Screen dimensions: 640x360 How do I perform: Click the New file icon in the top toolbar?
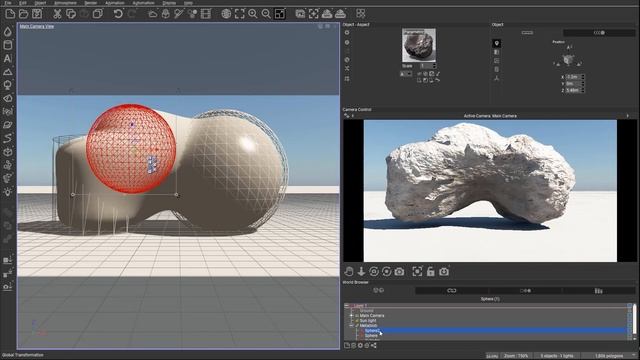click(x=10, y=14)
